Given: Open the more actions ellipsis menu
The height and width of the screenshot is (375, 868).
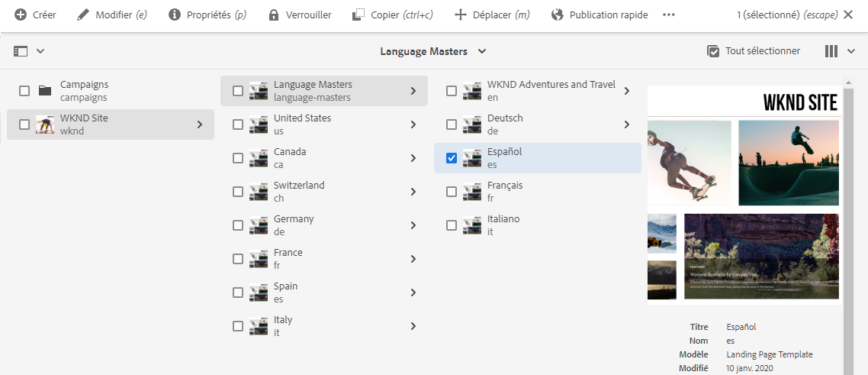Looking at the screenshot, I should [x=669, y=15].
